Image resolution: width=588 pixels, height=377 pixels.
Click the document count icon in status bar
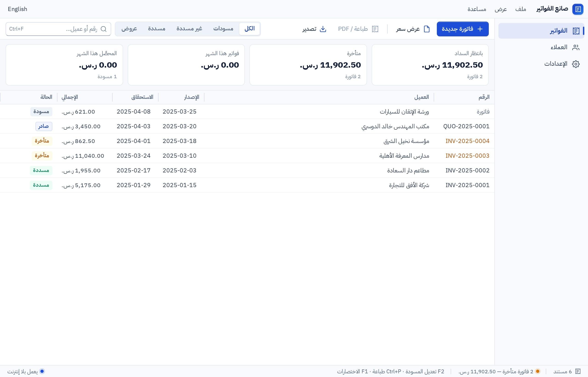coord(578,371)
